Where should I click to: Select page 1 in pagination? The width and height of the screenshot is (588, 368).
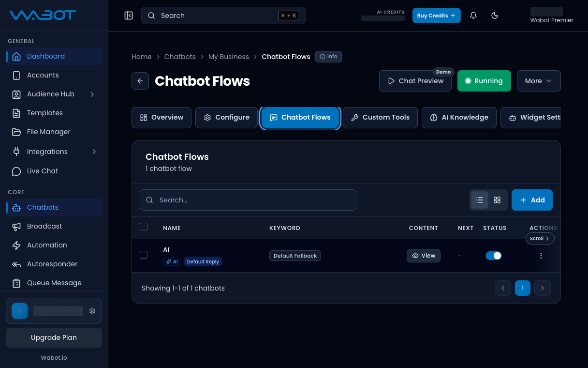tap(523, 288)
